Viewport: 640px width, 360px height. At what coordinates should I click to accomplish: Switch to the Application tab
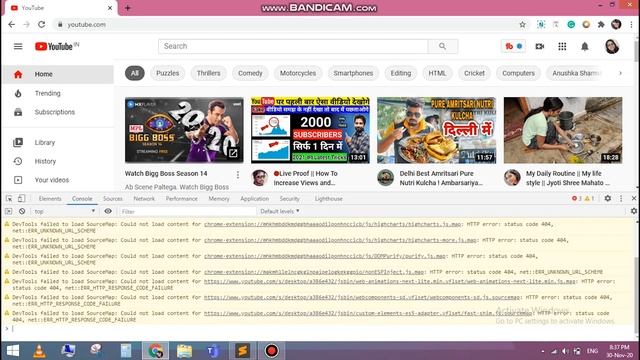254,199
